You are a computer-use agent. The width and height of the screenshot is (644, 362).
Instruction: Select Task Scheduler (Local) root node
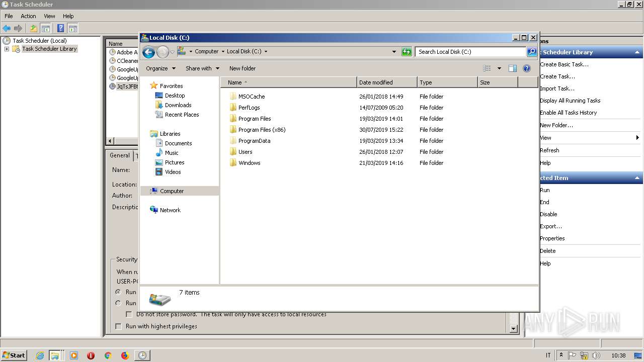click(x=39, y=41)
